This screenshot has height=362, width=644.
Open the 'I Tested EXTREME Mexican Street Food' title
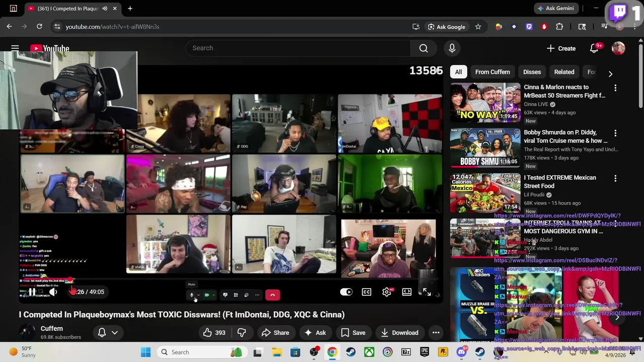[x=560, y=182]
